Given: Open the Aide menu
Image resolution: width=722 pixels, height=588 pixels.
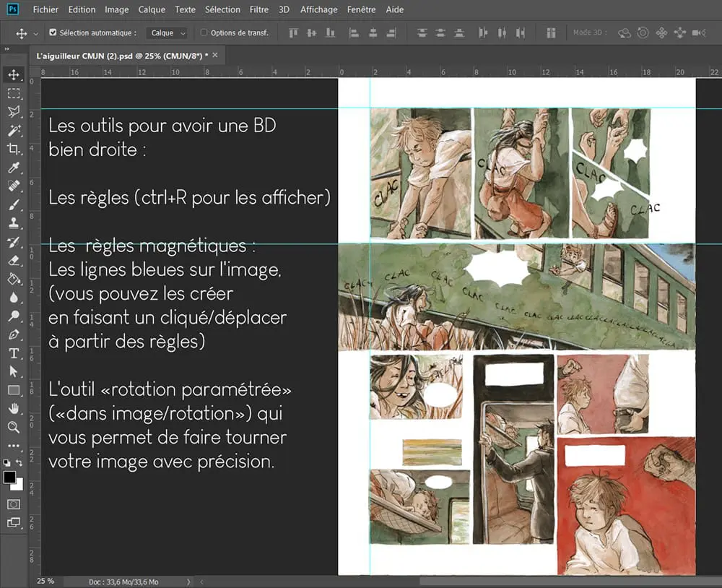Looking at the screenshot, I should (x=395, y=9).
